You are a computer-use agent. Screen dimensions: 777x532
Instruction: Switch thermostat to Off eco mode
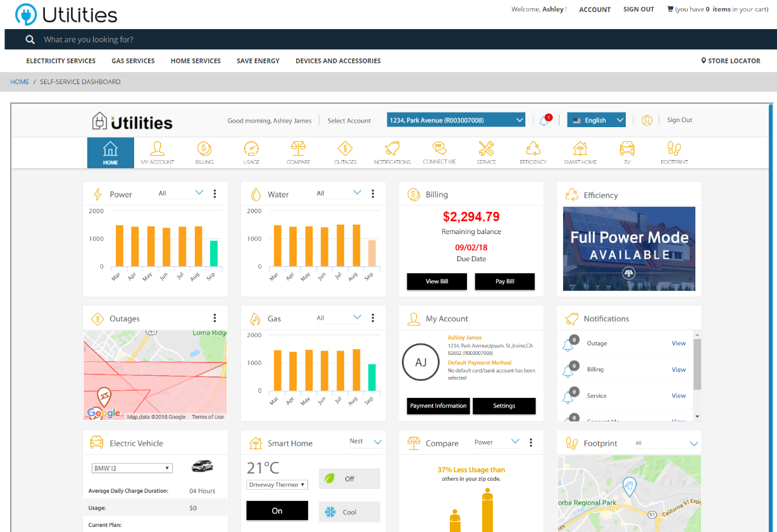pos(349,479)
